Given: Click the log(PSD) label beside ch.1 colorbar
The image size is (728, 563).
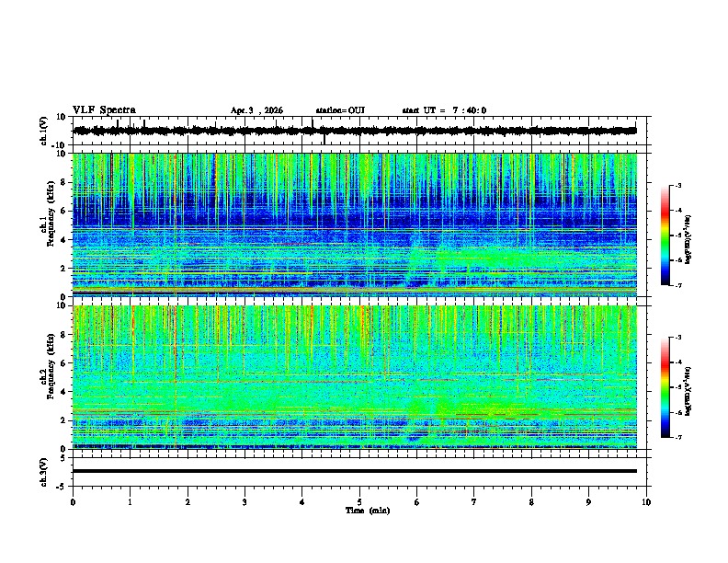Looking at the screenshot, I should pos(688,239).
